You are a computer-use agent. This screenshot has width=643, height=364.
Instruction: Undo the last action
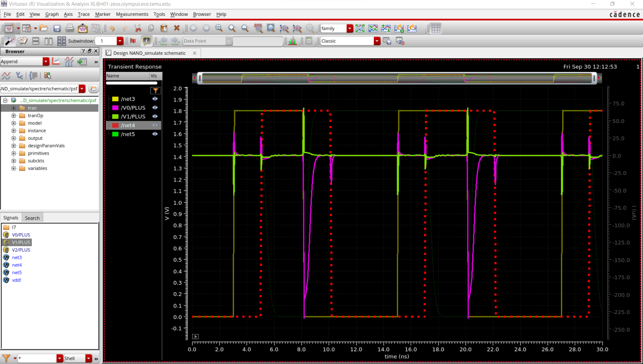pyautogui.click(x=112, y=28)
